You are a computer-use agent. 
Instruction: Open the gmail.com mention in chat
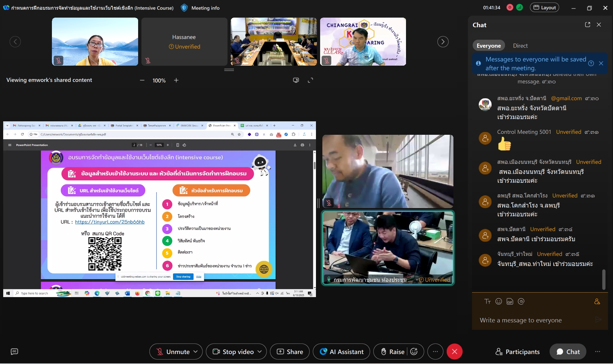tap(566, 98)
